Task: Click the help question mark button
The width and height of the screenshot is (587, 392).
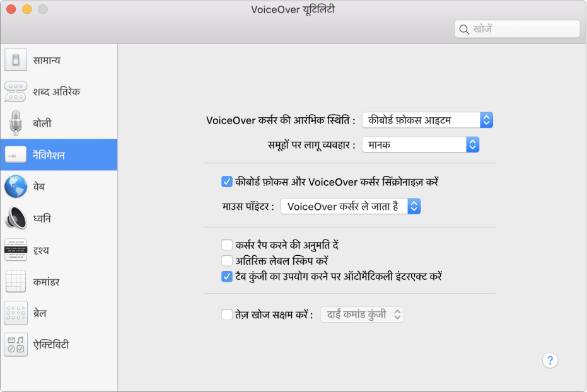Action: pyautogui.click(x=550, y=360)
